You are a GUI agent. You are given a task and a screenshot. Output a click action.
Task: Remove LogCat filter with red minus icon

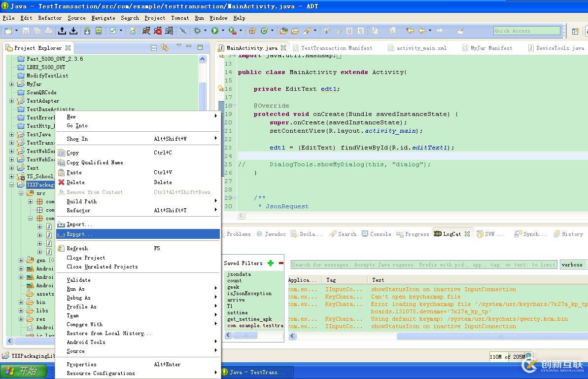pos(281,263)
